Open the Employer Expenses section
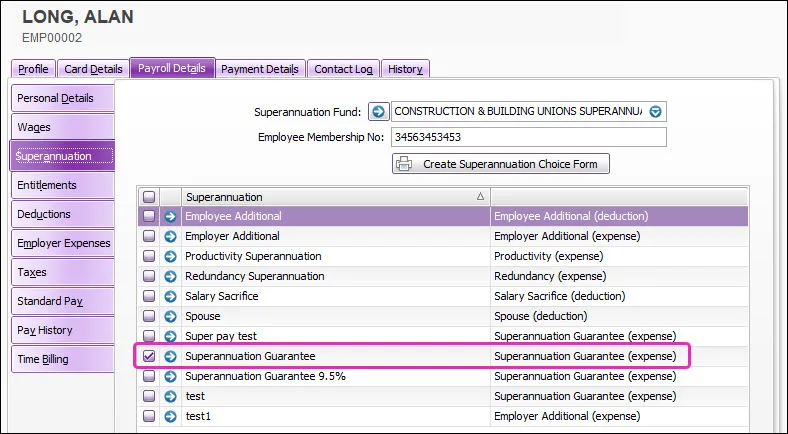This screenshot has width=788, height=434. click(x=63, y=243)
